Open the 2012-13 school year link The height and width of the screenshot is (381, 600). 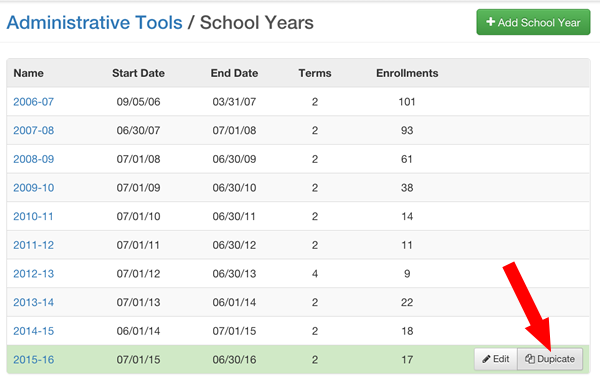pos(34,274)
